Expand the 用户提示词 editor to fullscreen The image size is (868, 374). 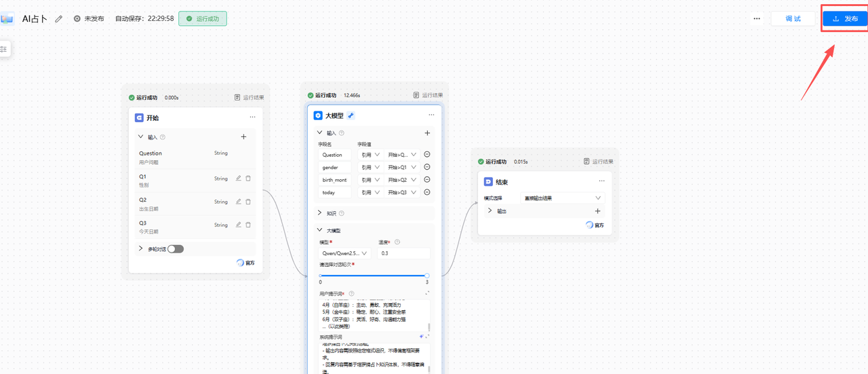[x=427, y=293]
